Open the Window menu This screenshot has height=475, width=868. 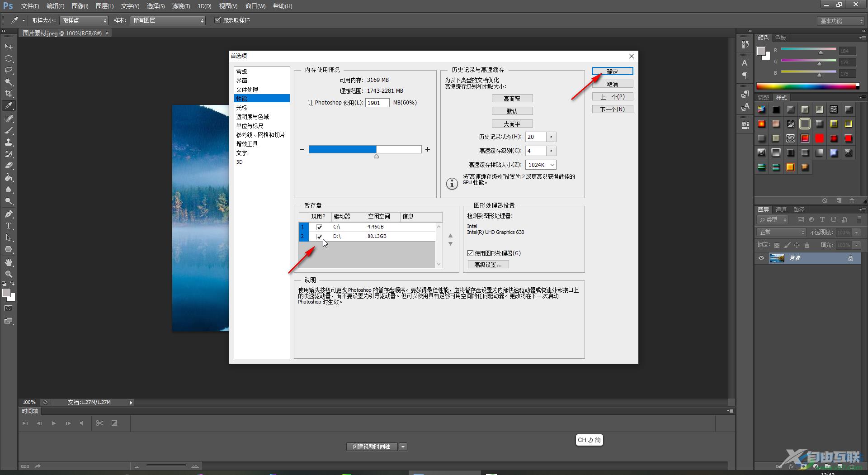click(x=255, y=6)
